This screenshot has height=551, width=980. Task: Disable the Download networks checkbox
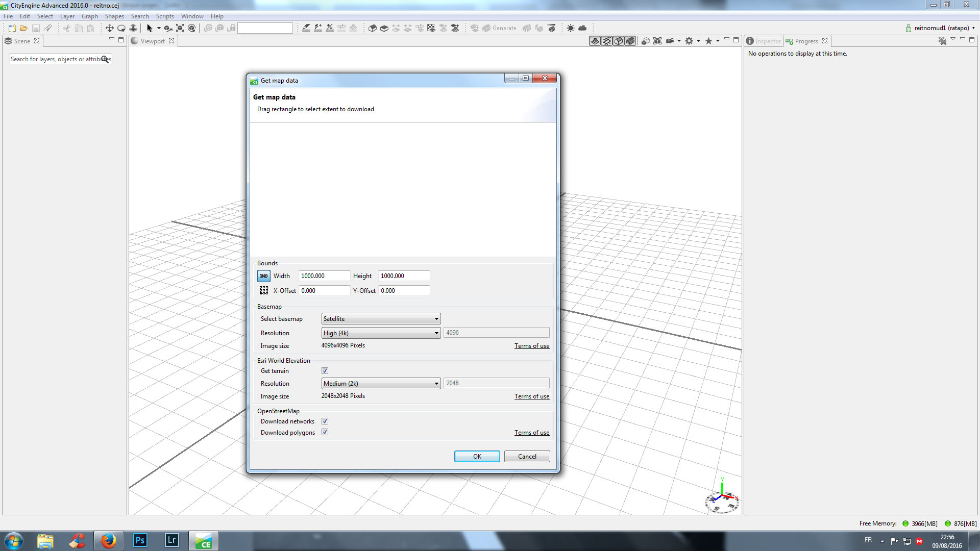[325, 421]
